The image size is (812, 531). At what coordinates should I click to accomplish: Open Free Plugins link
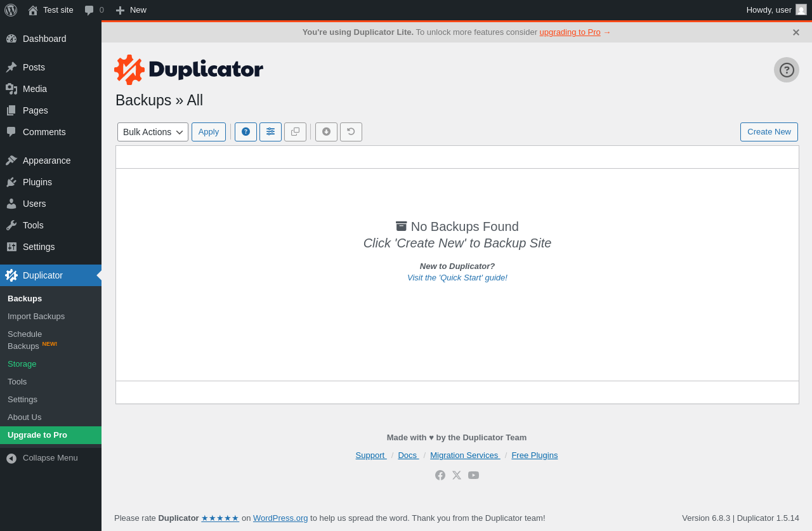[x=535, y=456]
